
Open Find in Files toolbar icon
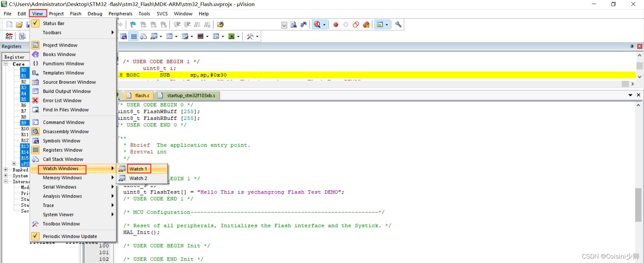[220, 24]
